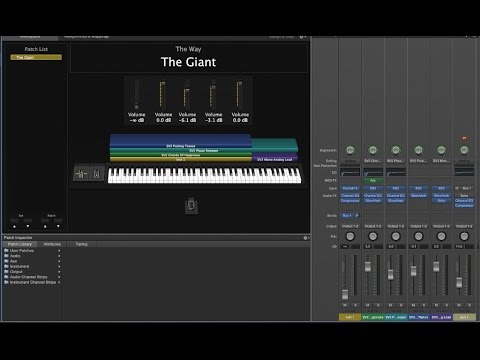Click the Inst 1 volume fader handle
The height and width of the screenshot is (360, 480).
point(345,294)
